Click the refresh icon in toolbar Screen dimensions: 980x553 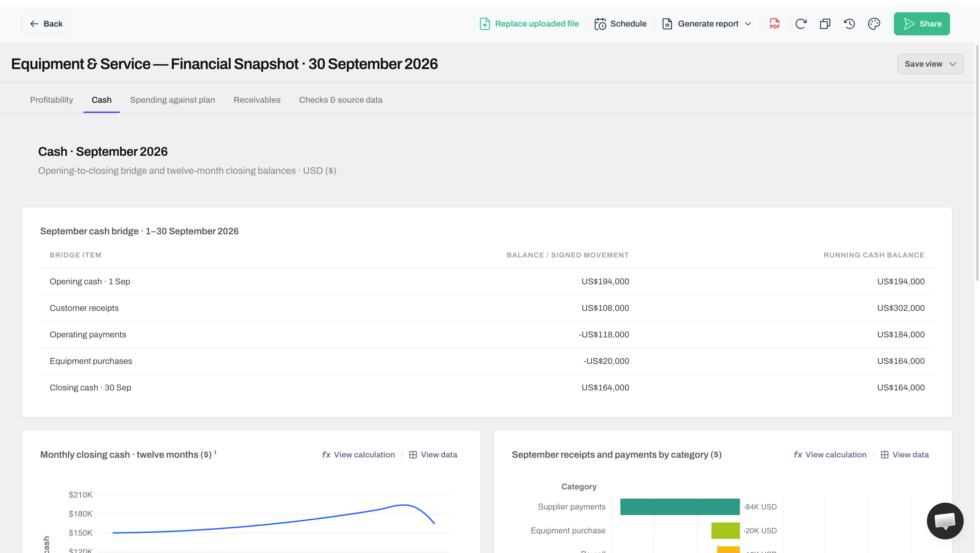pyautogui.click(x=801, y=23)
